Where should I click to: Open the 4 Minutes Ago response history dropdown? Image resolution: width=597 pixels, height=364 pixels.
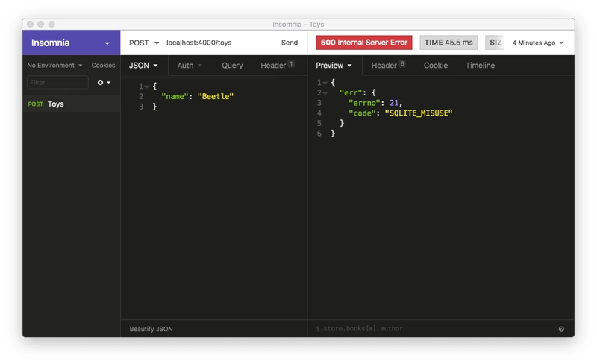click(x=537, y=43)
